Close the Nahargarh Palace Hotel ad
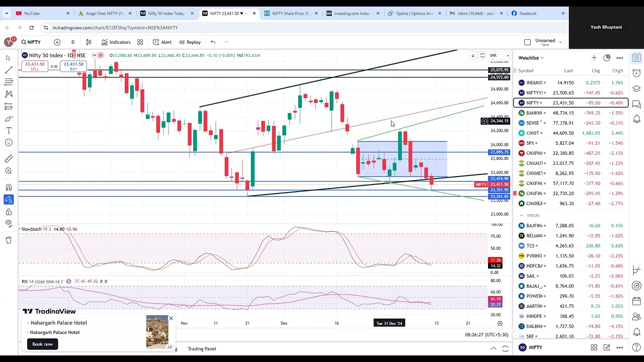This screenshot has width=644, height=362. pos(171,318)
